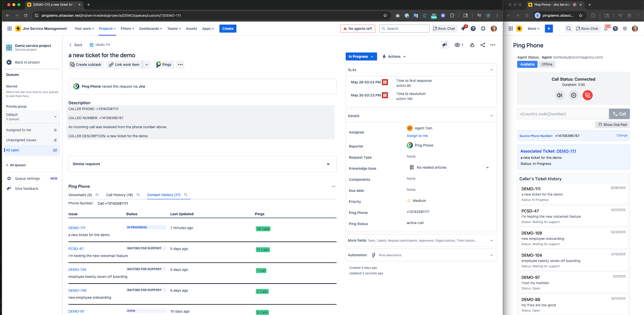Collapse the SLAs panel
The height and width of the screenshot is (315, 644).
tap(491, 70)
